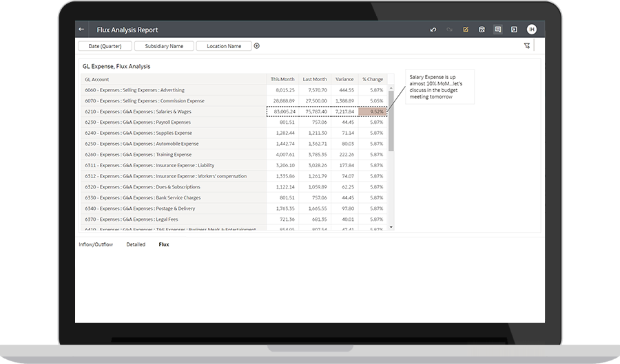Click the 27,500.00 Last Month value
Viewport: 620px width, 364px height.
(x=316, y=100)
